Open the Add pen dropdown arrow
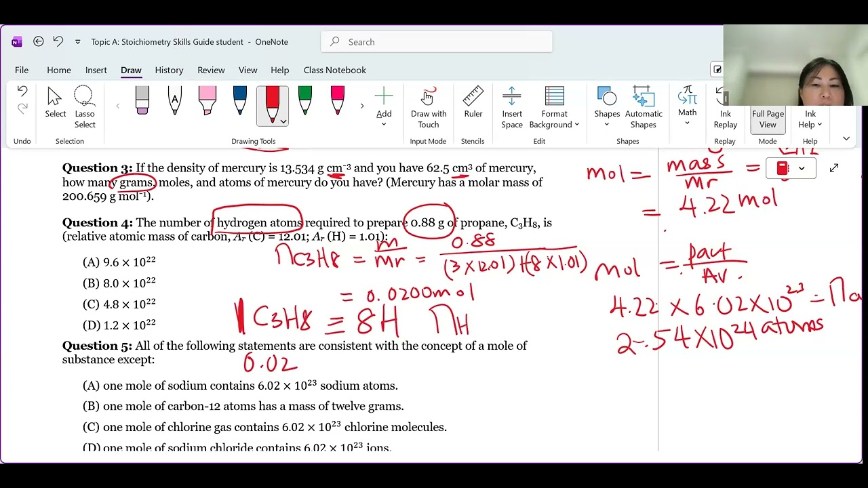868x488 pixels. coord(384,124)
